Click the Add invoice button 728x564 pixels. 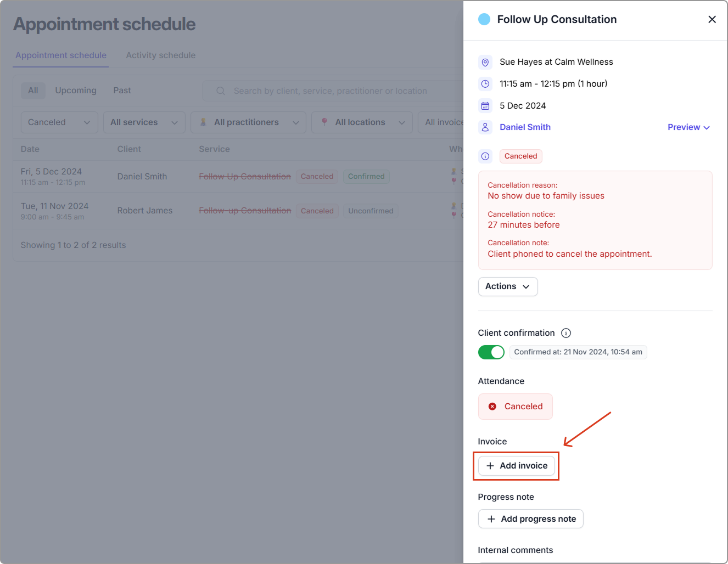(x=516, y=466)
